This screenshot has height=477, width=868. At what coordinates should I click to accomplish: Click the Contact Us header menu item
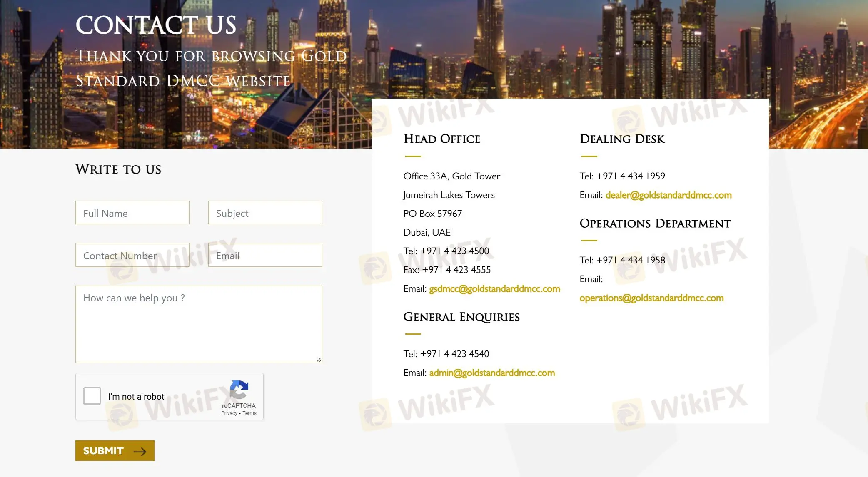[155, 26]
